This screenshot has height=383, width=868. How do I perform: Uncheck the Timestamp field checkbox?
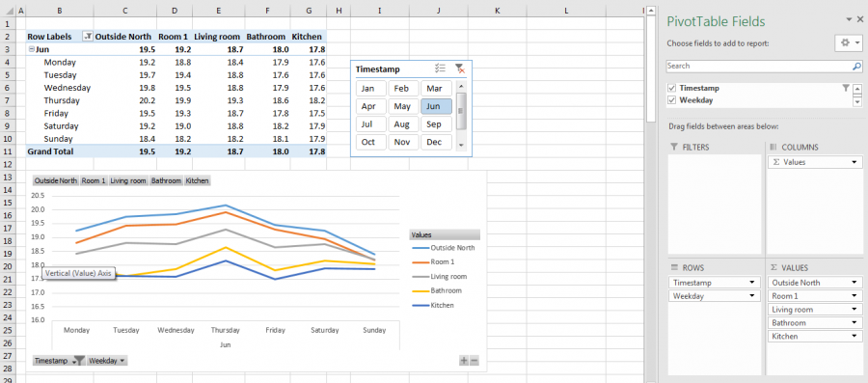672,88
